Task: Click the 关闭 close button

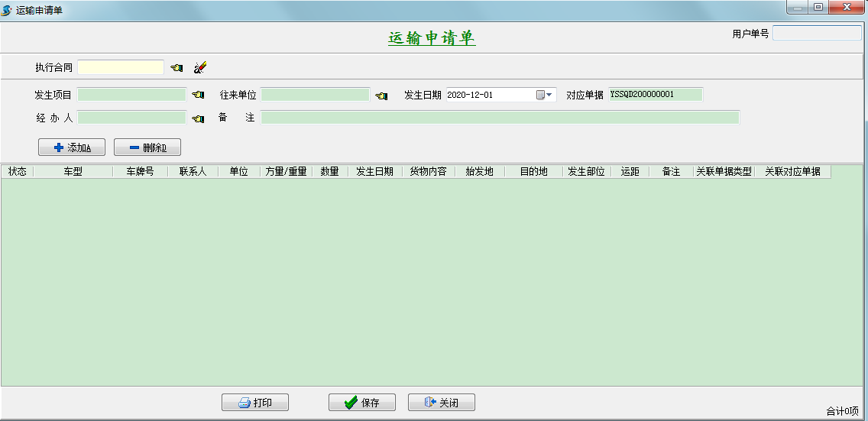Action: [x=441, y=403]
